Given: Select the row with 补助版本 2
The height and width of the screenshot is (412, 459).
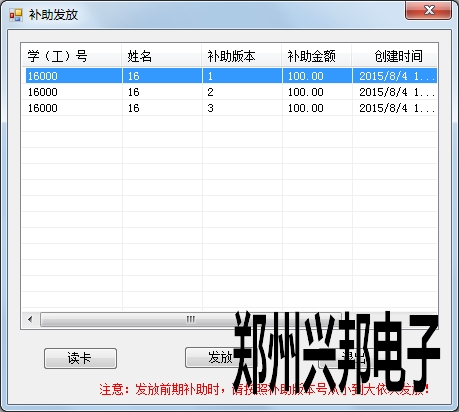Looking at the screenshot, I should click(x=229, y=92).
